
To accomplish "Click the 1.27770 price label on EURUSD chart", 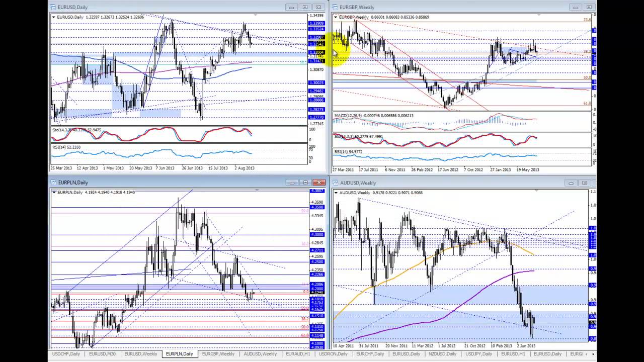I will 316,117.
